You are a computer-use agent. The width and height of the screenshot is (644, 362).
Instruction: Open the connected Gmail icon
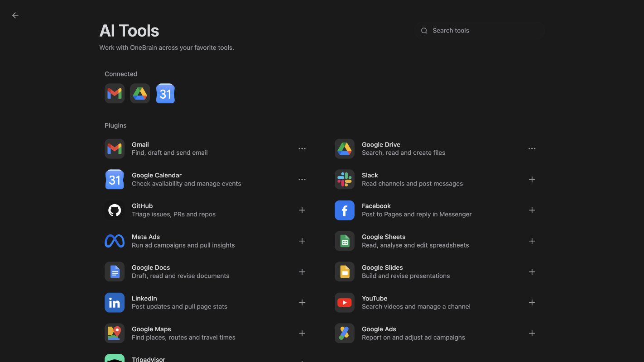115,93
